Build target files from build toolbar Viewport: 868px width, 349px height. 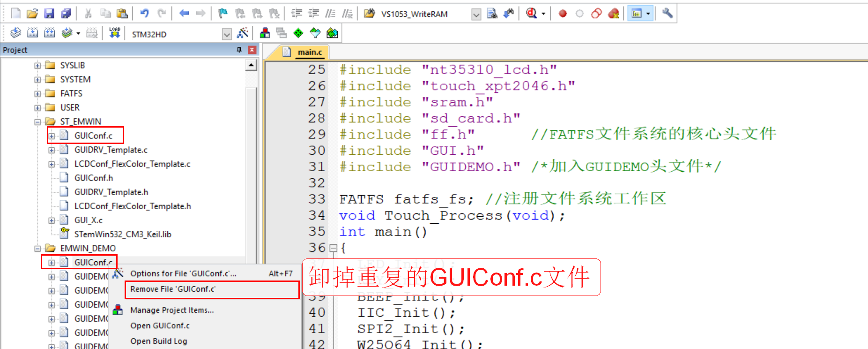[33, 33]
